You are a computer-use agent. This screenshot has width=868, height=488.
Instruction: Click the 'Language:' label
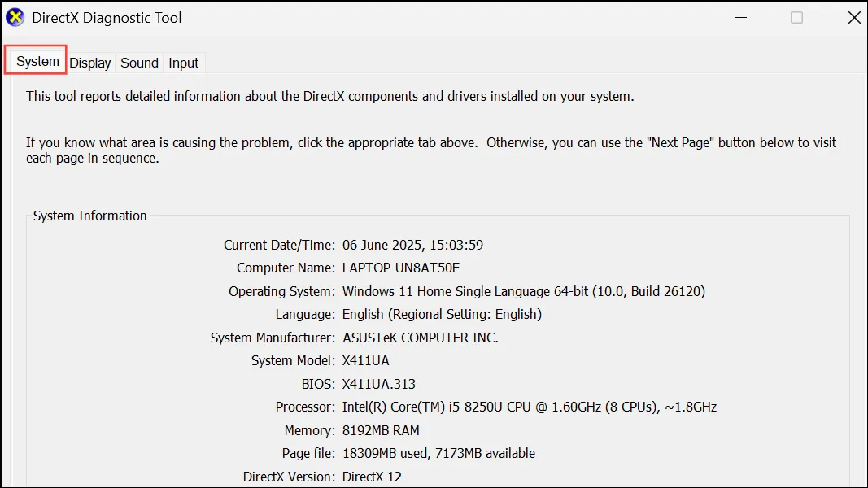[x=305, y=314]
